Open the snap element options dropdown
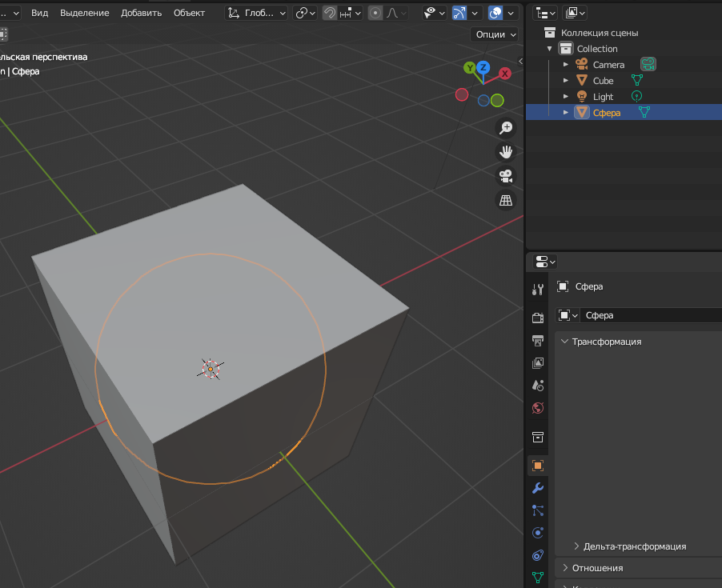 pyautogui.click(x=351, y=13)
